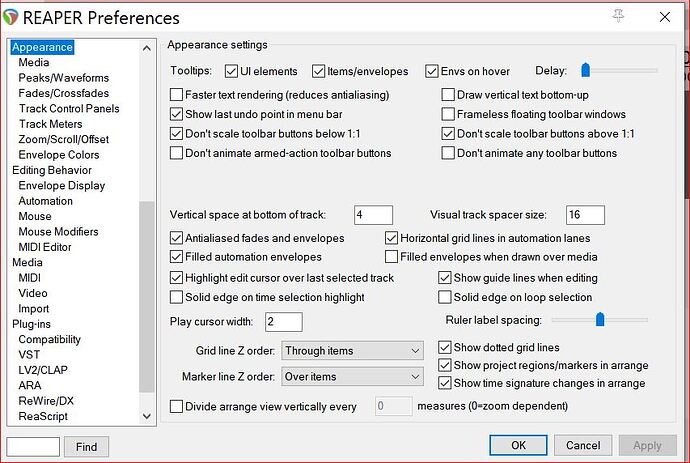
Task: Enable Faster text rendering option
Action: (x=177, y=95)
